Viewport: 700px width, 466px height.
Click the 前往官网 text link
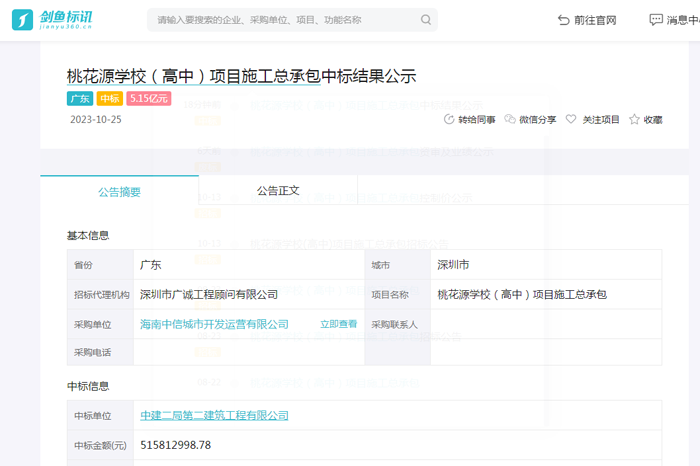[596, 20]
